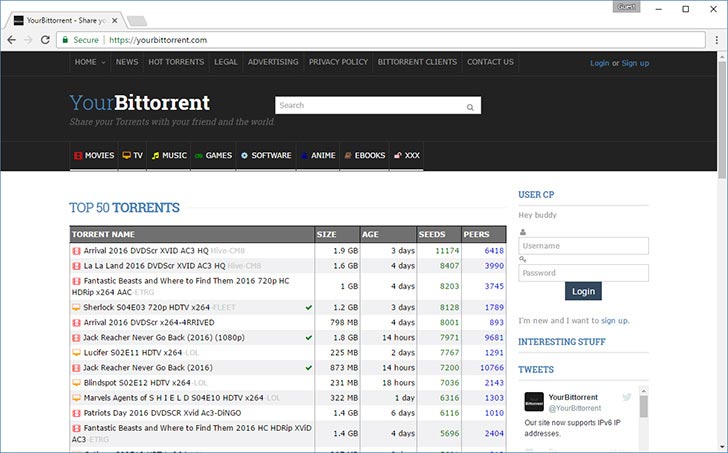Expand the HOME menu dropdown arrow
Screen dimensions: 728x453
[x=103, y=63]
